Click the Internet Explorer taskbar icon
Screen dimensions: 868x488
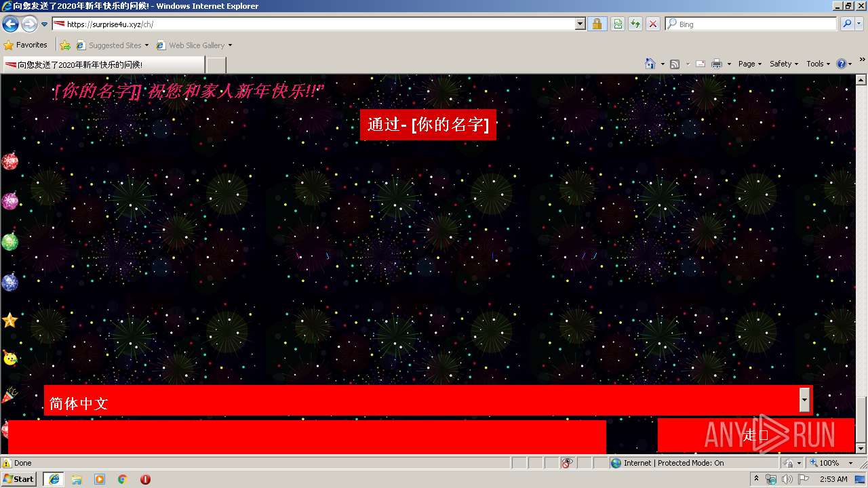pos(54,479)
